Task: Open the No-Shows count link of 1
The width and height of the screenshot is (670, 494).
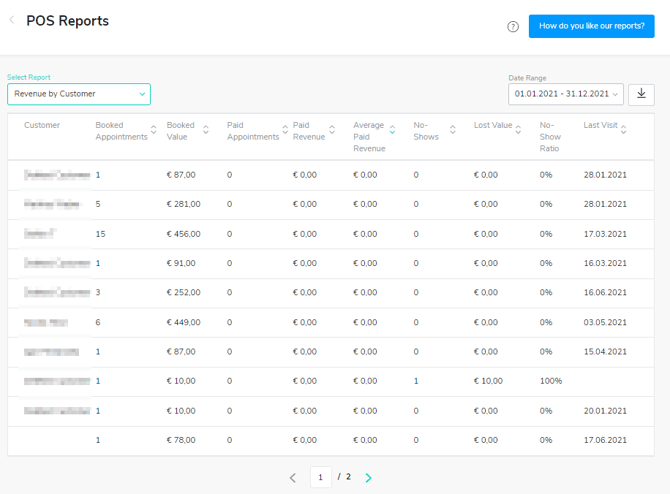Action: tap(416, 381)
